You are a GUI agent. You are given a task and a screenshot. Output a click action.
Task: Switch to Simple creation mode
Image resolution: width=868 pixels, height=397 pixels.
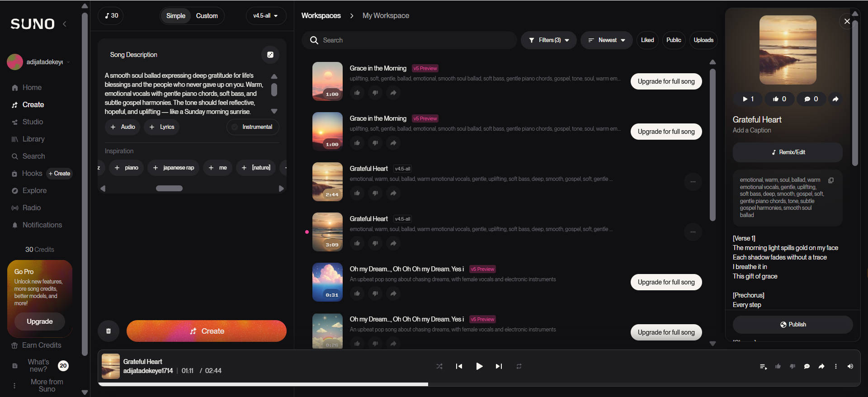[176, 16]
